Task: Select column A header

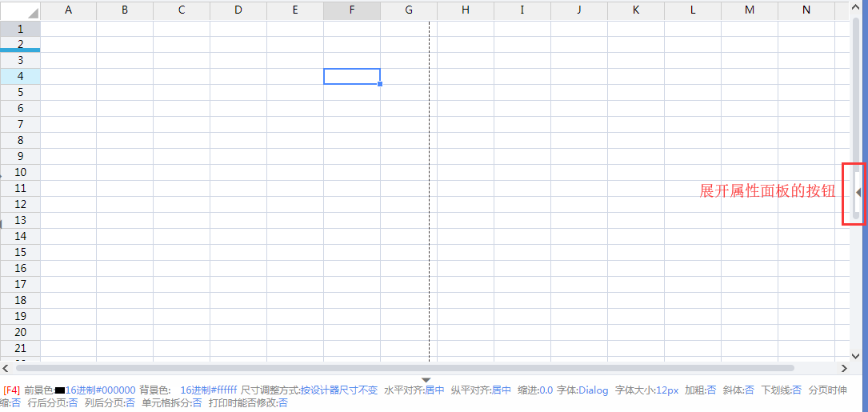Action: [68, 10]
